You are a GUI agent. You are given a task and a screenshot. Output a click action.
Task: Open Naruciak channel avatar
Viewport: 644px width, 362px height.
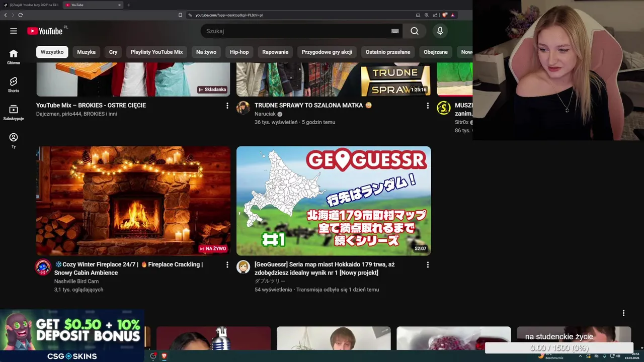tap(243, 108)
